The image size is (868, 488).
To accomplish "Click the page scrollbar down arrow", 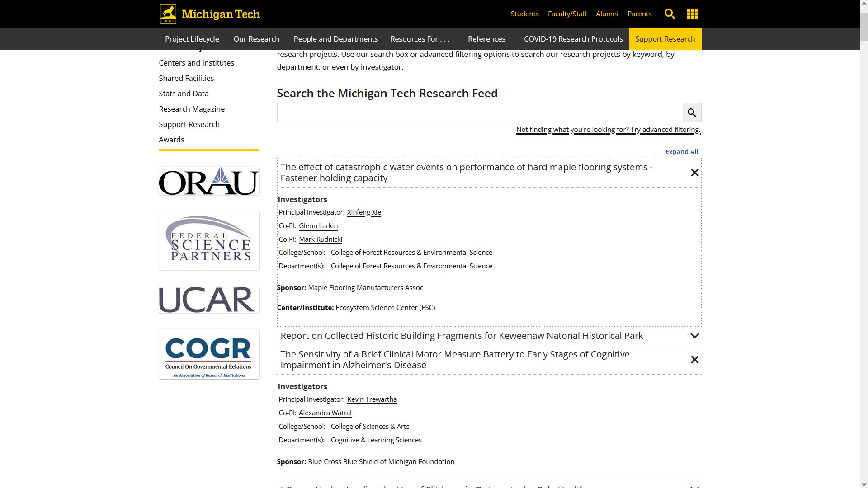I will (863, 484).
